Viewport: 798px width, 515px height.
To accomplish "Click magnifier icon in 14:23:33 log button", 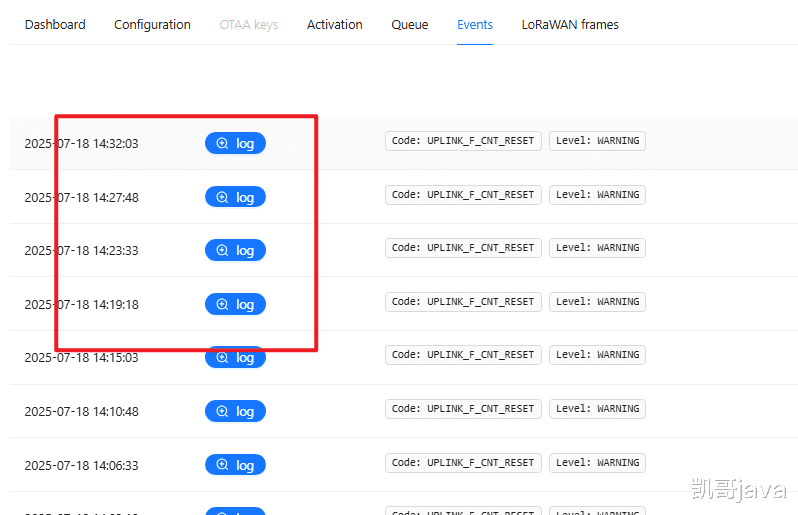I will tap(222, 250).
